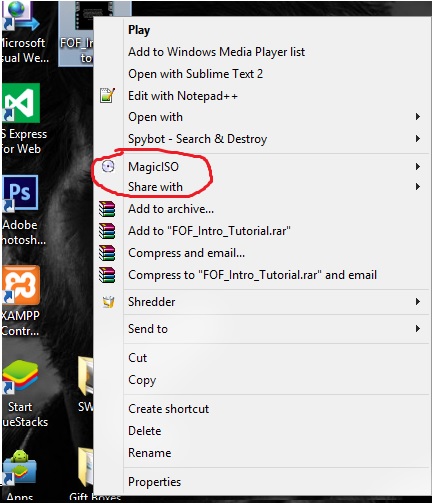
Task: Select the FOF_Intro video file on desktop
Action: (76, 33)
